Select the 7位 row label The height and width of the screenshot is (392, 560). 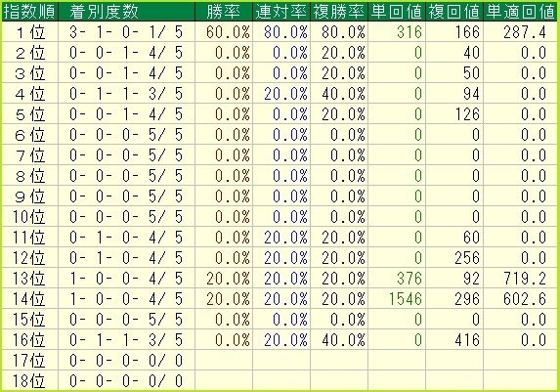coord(30,155)
